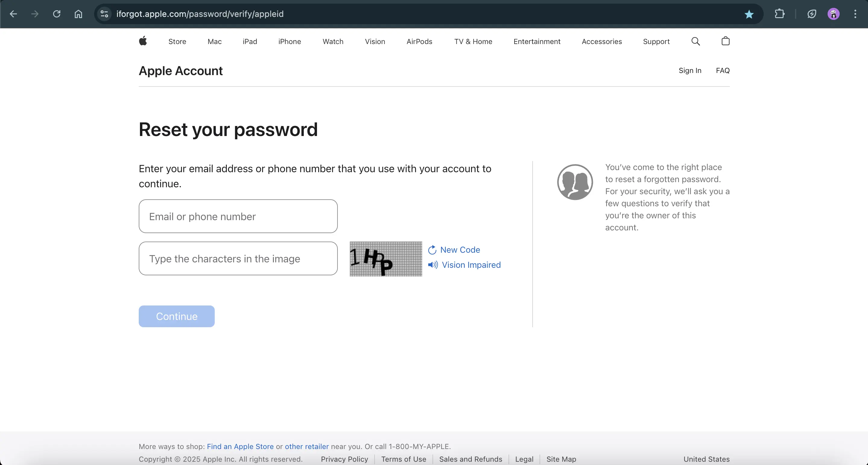Open the browser profile avatar

click(x=833, y=14)
